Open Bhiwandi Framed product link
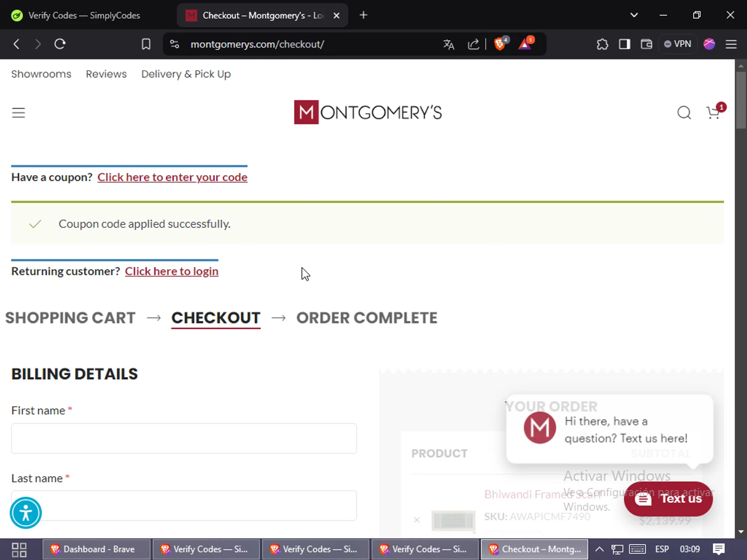This screenshot has height=560, width=747. (x=543, y=494)
